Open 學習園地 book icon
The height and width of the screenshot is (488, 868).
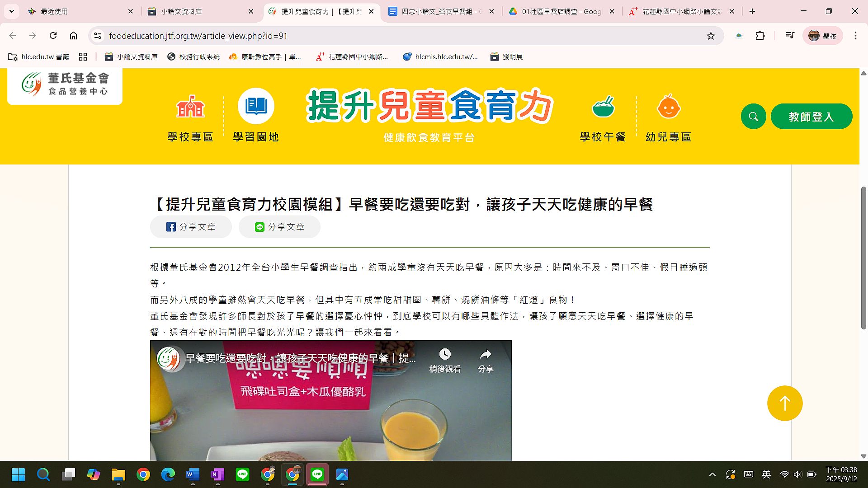click(x=256, y=106)
